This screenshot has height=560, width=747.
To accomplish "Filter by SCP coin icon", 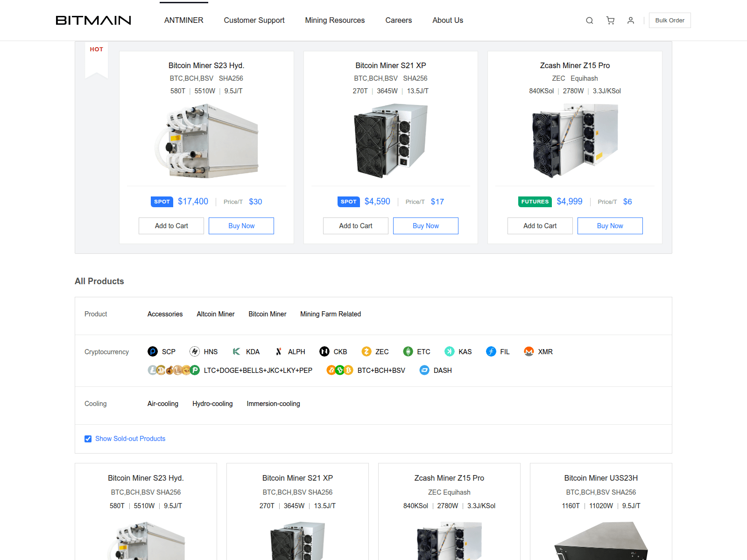I will pyautogui.click(x=153, y=351).
